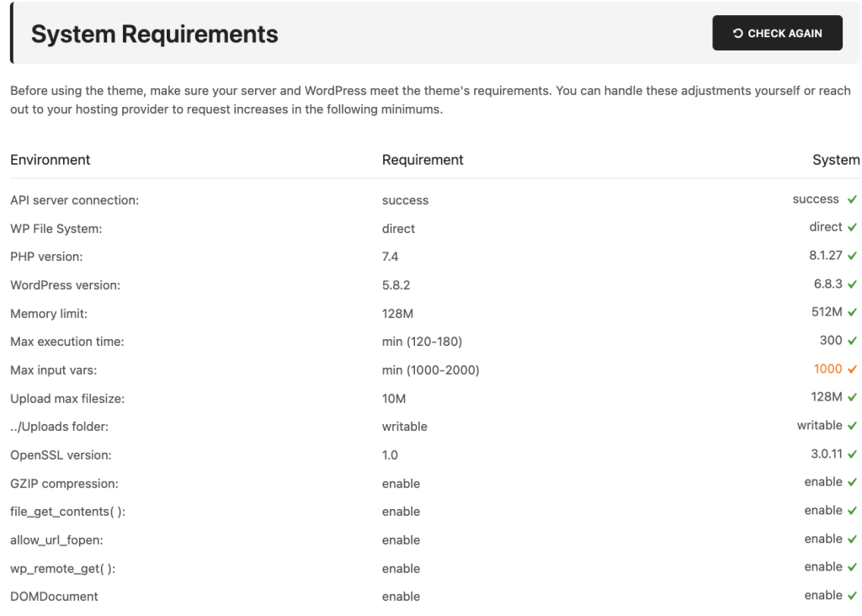The width and height of the screenshot is (862, 616).
Task: Click the checkmark next to OpenSSL version 3.0.11
Action: pyautogui.click(x=853, y=454)
